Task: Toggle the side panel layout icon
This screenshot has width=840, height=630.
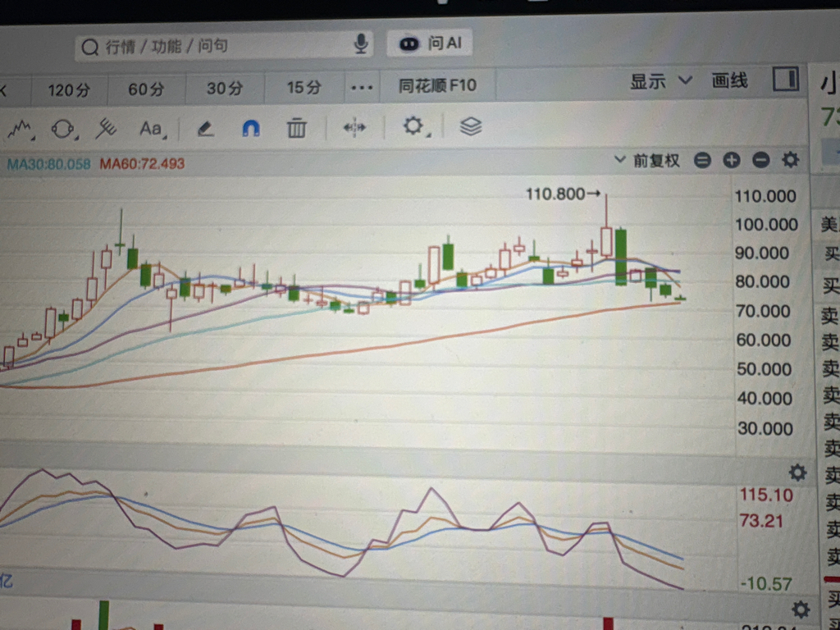Action: point(785,80)
